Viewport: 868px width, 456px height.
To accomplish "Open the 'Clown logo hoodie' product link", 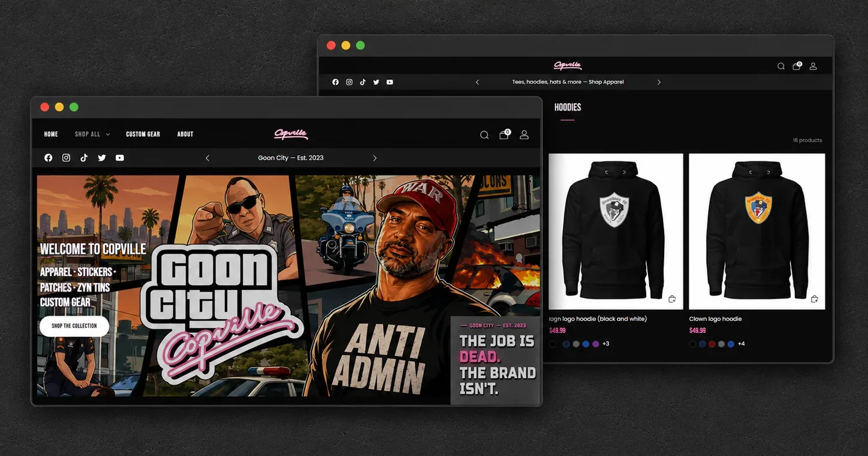I will click(716, 319).
